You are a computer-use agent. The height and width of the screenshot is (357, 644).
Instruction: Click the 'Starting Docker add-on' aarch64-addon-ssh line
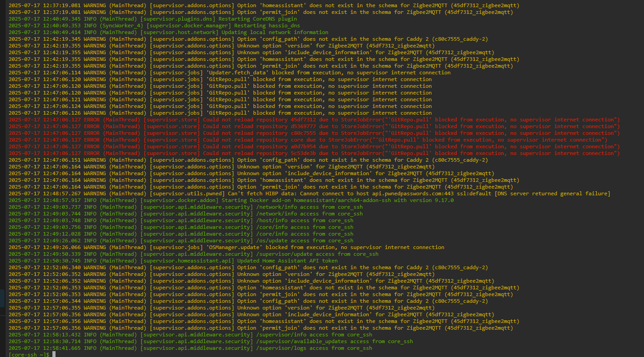coord(231,200)
